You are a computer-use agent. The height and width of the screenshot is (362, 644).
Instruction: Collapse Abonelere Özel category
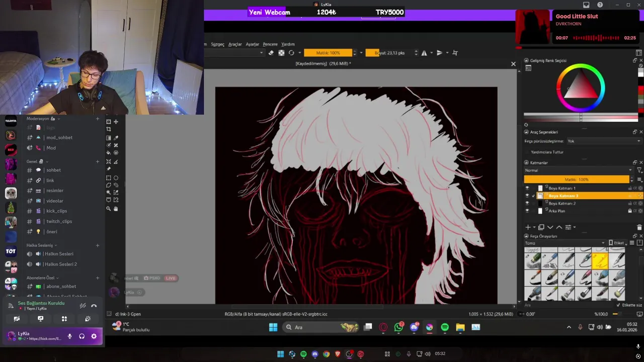click(42, 278)
